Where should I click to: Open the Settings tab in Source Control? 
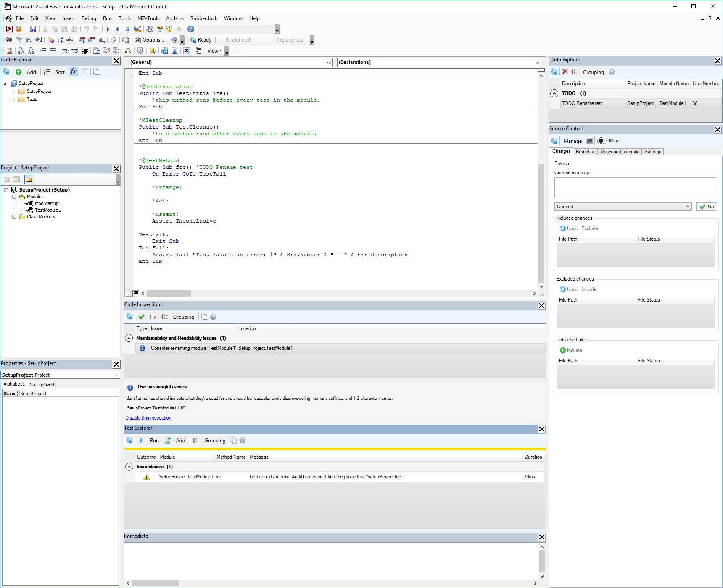coord(653,152)
